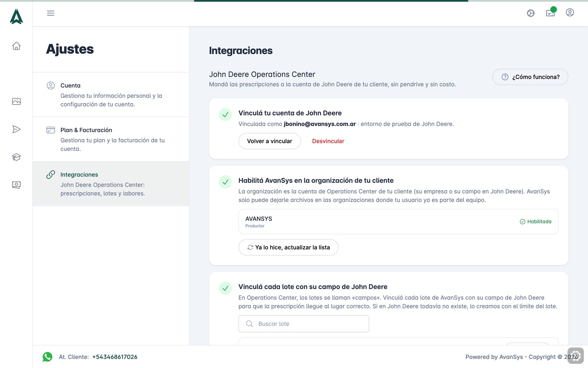Open notifications ticket icon
Image resolution: width=588 pixels, height=368 pixels.
click(x=550, y=13)
